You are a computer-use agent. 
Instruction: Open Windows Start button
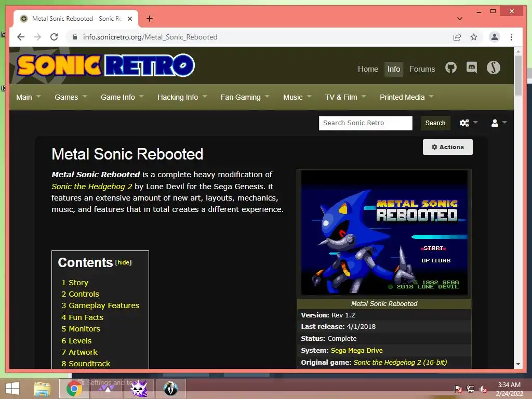[x=12, y=389]
